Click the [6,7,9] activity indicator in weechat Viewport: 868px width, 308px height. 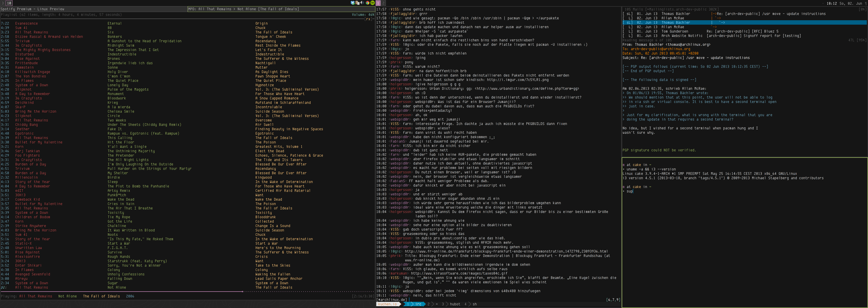pyautogui.click(x=613, y=299)
